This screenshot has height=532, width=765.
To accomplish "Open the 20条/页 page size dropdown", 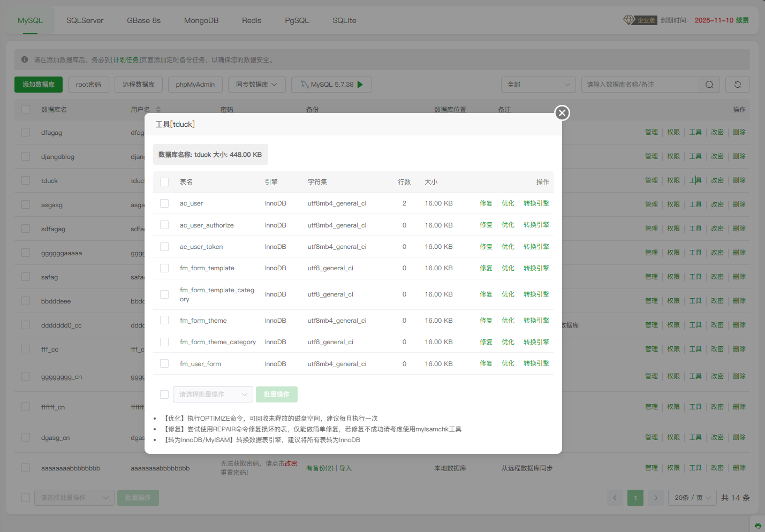I will coord(692,498).
